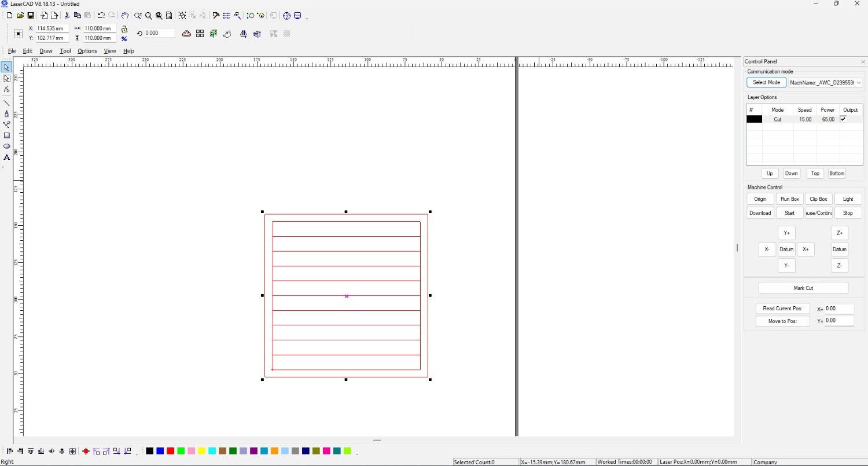Pick the yellow color swatch in the palette
868x466 pixels.
[x=201, y=451]
